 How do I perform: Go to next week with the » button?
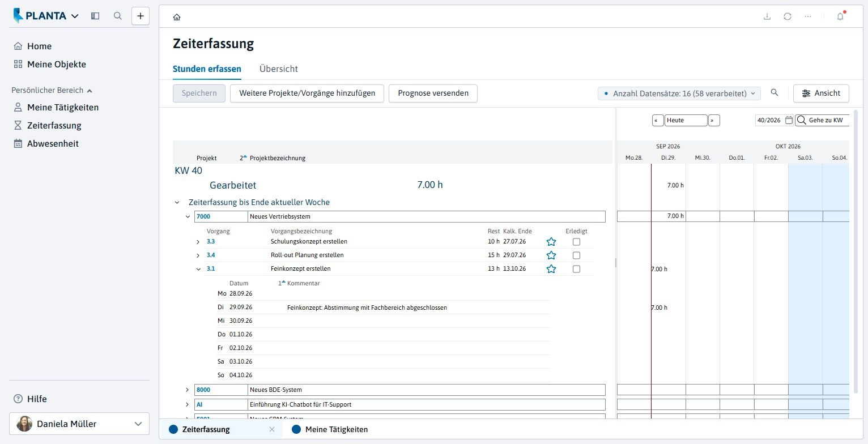(x=714, y=120)
